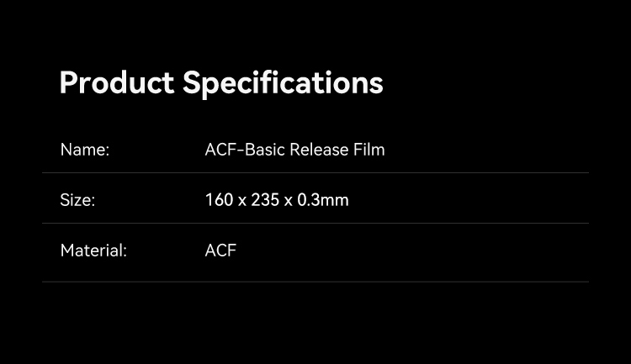The height and width of the screenshot is (364, 631).
Task: Select the "Size:" label
Action: [77, 200]
